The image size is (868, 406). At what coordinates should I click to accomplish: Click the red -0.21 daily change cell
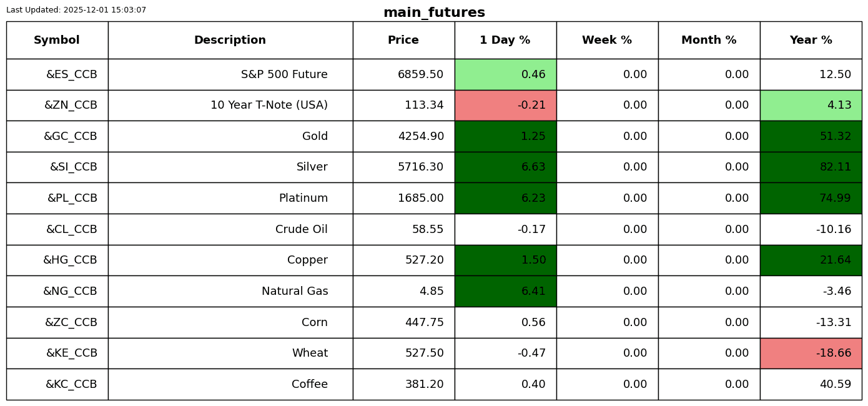click(505, 106)
